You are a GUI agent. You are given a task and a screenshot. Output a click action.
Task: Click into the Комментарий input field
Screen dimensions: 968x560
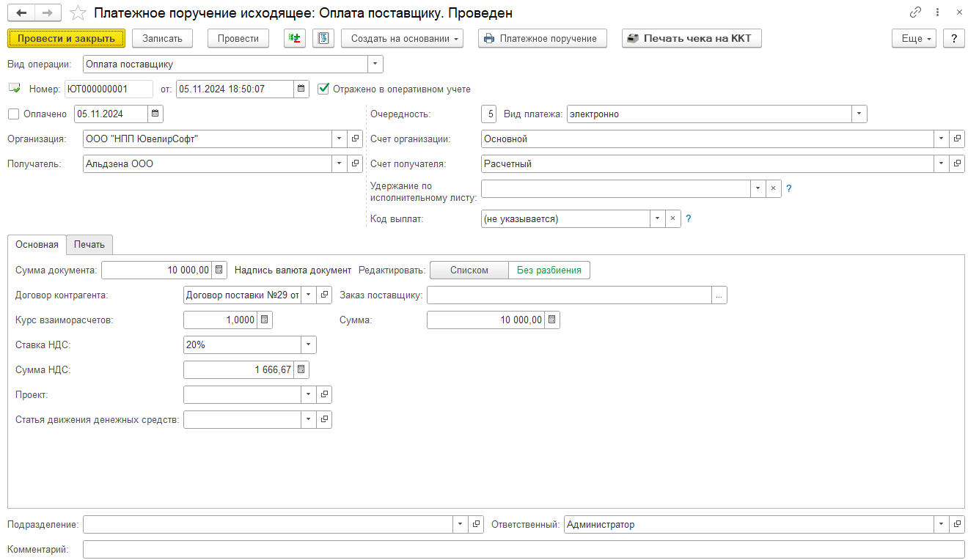coord(524,550)
